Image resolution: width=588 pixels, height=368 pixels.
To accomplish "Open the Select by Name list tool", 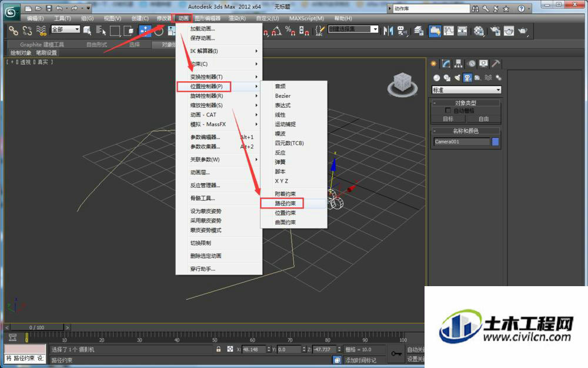I will pyautogui.click(x=101, y=31).
